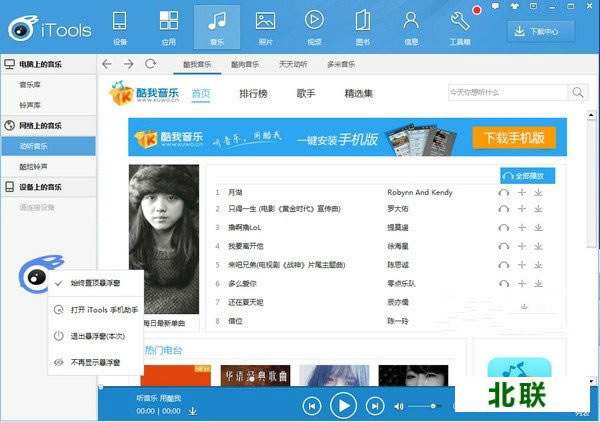Click the page refresh icon
Viewport: 600px width, 422px height.
(151, 64)
